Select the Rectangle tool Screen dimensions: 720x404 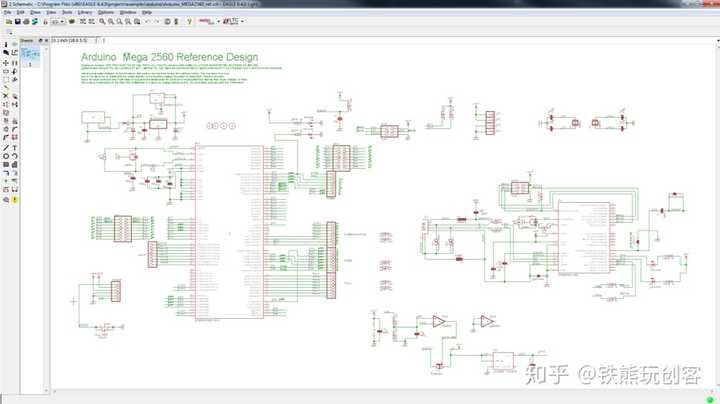pyautogui.click(x=6, y=164)
